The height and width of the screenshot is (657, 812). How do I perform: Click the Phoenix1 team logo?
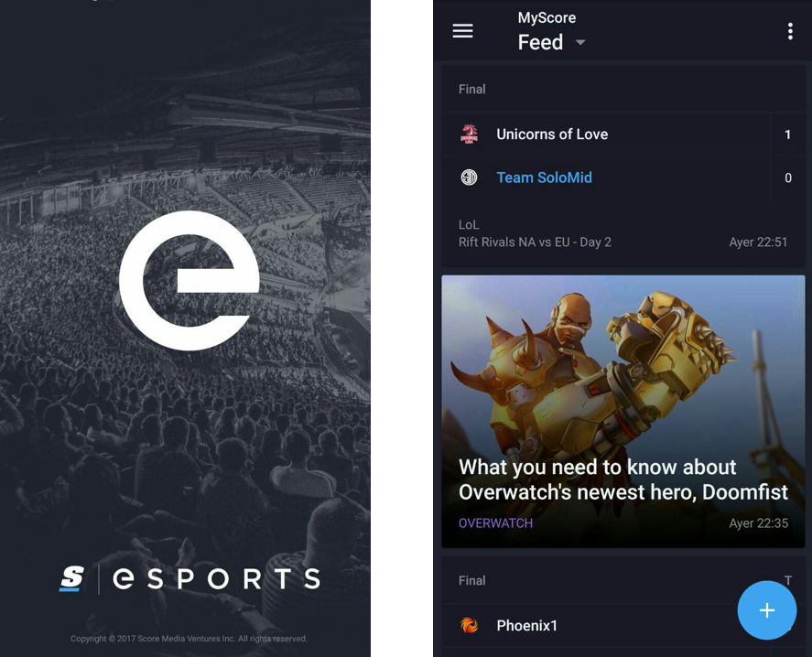[x=470, y=625]
